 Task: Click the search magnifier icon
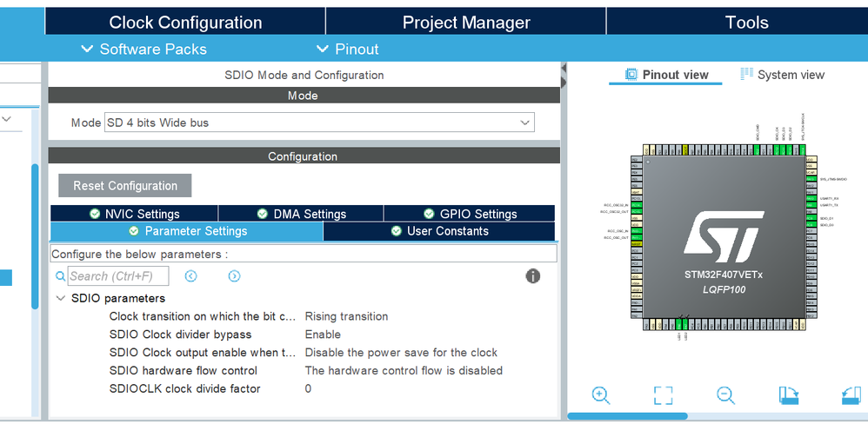click(60, 275)
